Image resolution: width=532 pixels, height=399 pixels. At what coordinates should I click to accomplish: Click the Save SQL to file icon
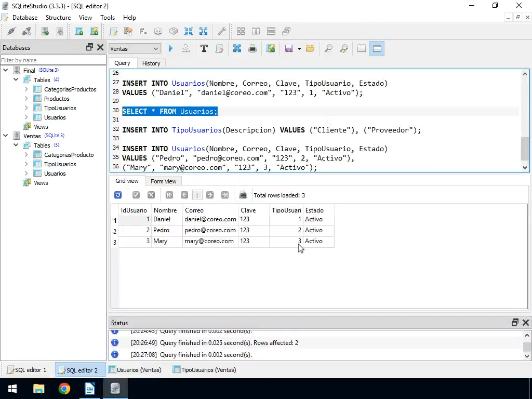(x=289, y=48)
